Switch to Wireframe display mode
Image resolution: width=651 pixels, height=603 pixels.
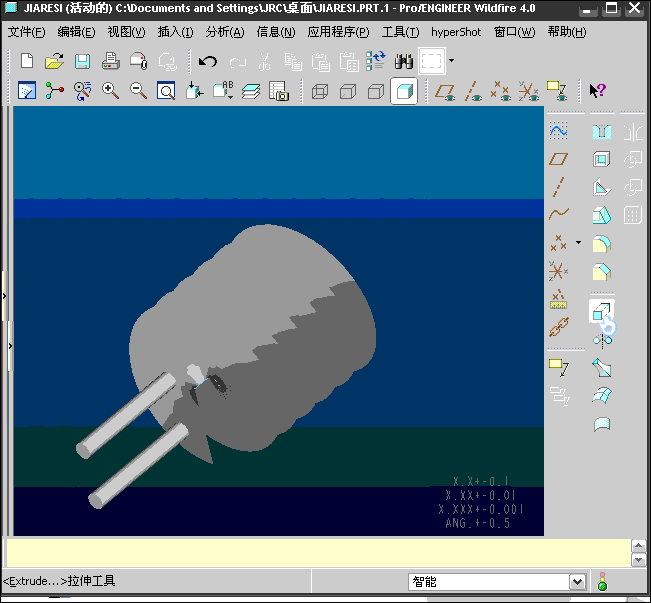point(320,91)
